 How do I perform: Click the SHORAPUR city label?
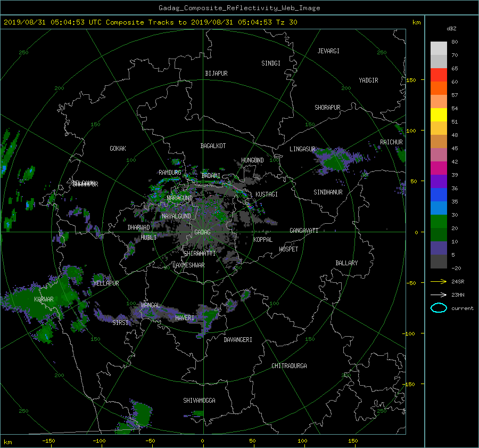coord(327,108)
